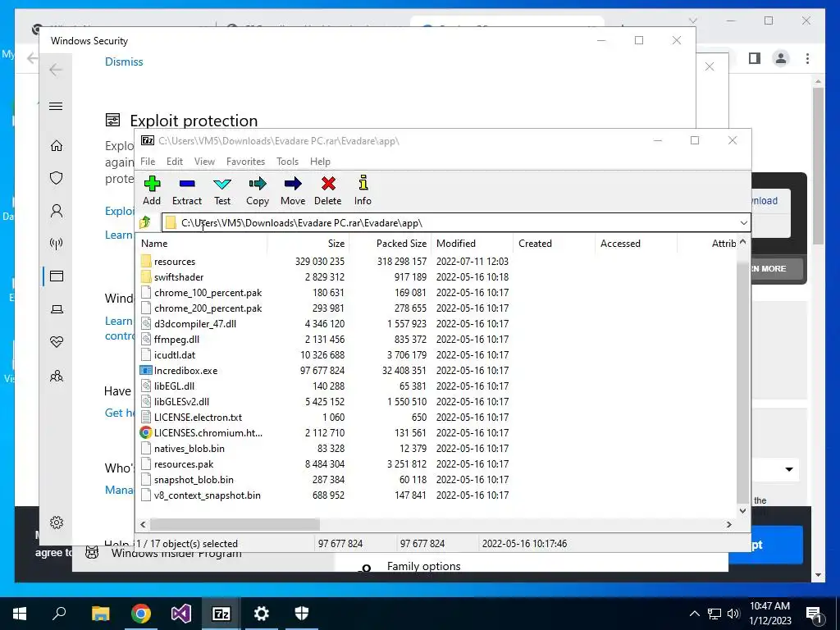Open the Help menu in 7-Zip
The image size is (840, 630).
(x=320, y=162)
